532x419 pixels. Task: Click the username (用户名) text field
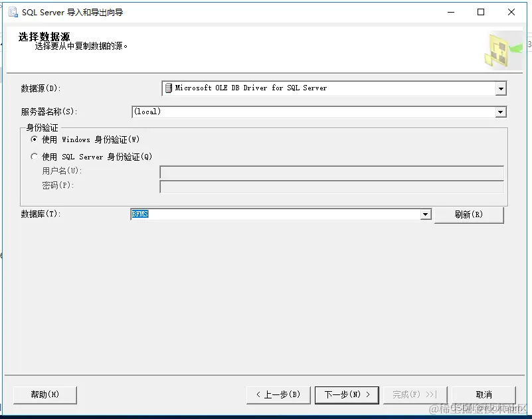331,173
